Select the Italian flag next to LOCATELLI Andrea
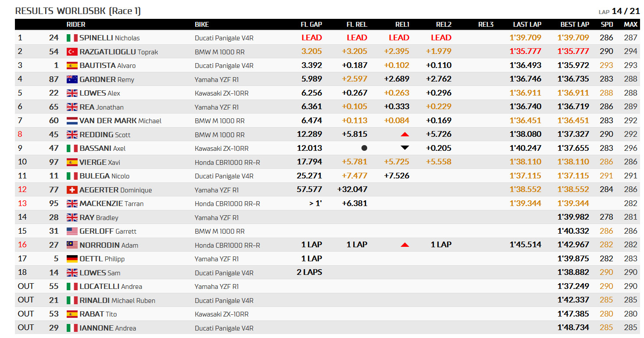644x338 pixels. (72, 286)
